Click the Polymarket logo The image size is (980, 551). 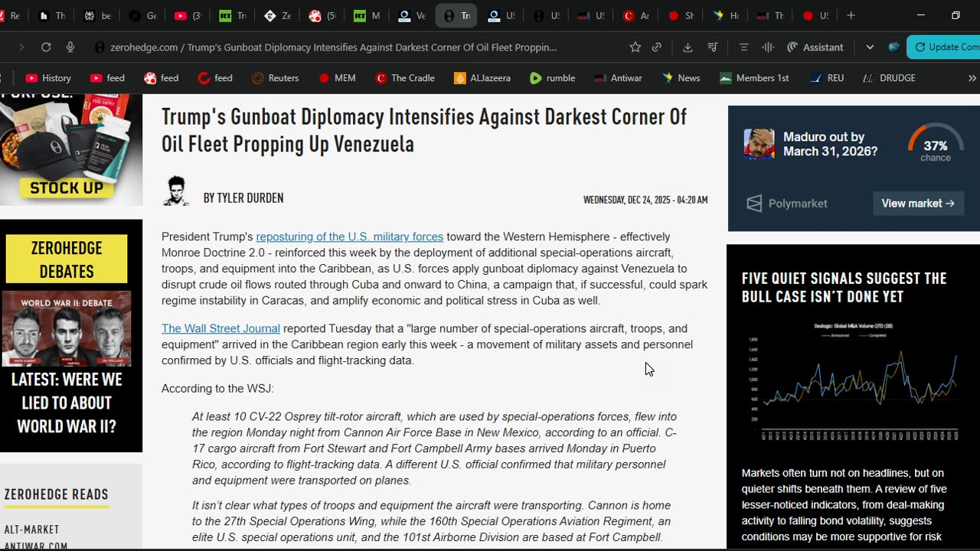[x=788, y=204]
